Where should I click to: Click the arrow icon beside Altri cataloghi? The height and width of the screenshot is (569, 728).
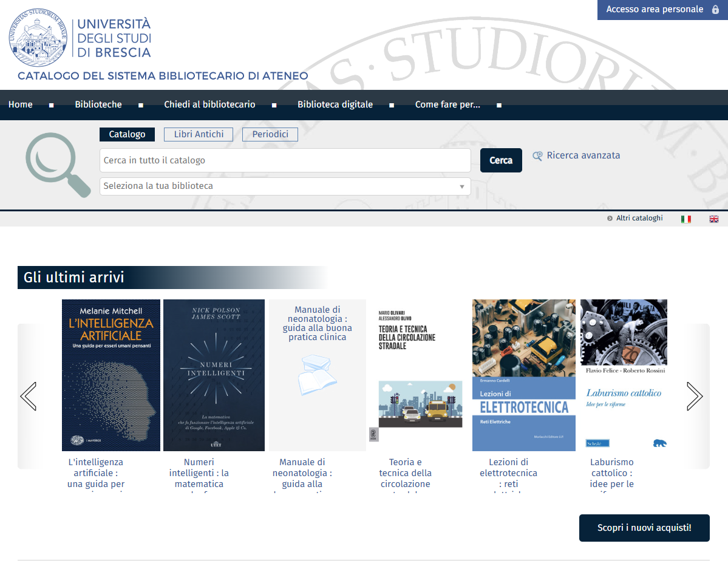click(609, 218)
